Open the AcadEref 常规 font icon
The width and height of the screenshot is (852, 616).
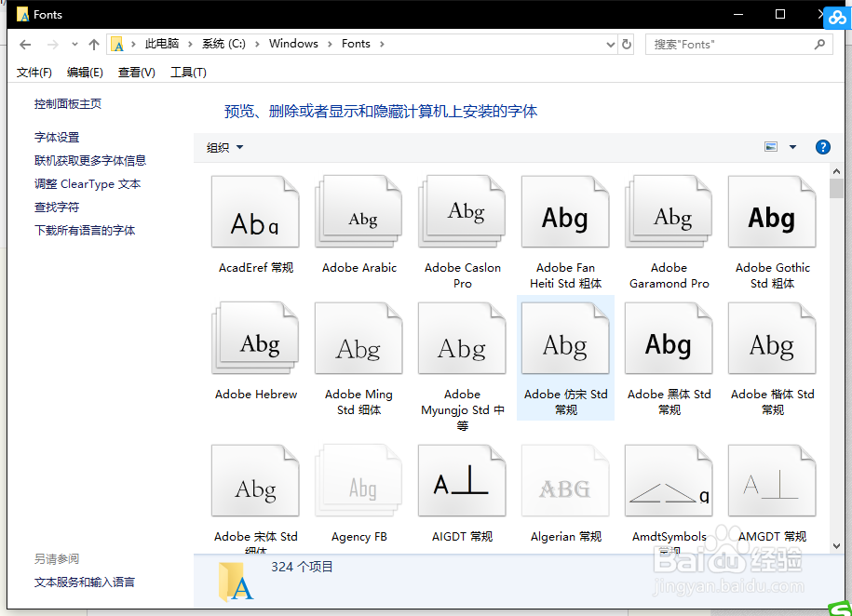click(255, 212)
